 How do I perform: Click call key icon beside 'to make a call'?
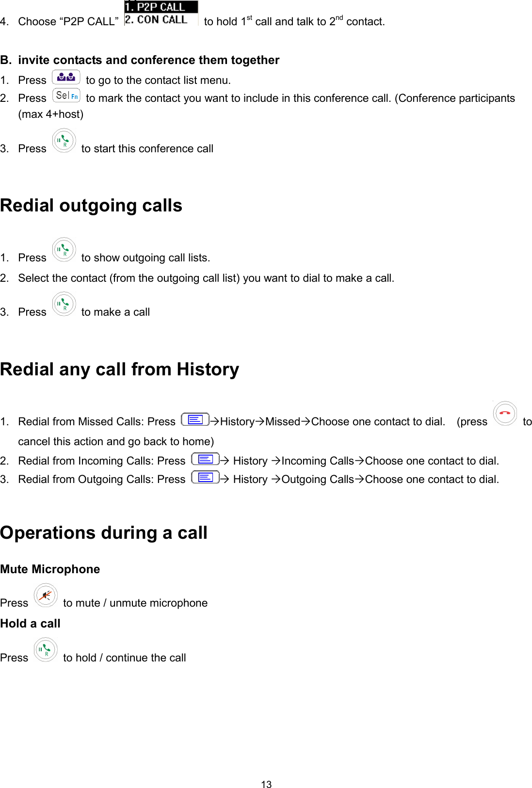tap(64, 304)
